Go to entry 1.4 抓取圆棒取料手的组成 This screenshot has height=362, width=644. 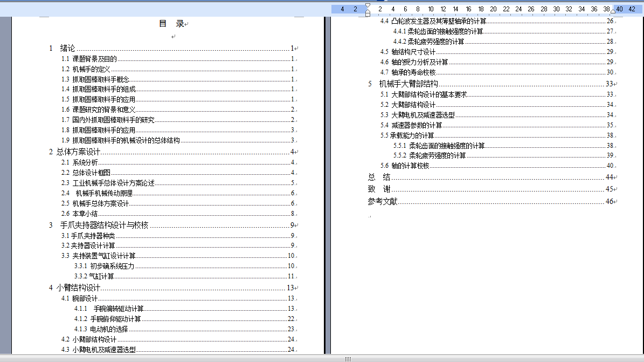point(178,89)
